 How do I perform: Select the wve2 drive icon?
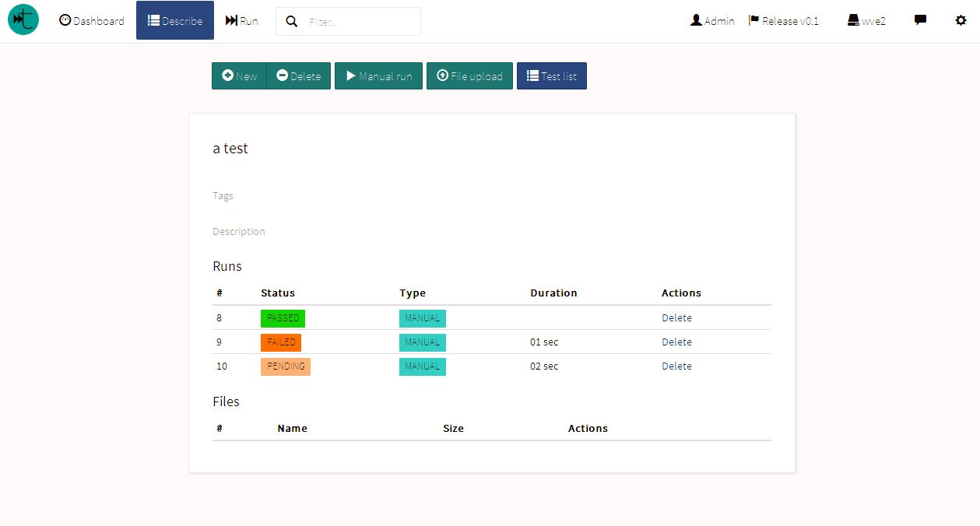[x=853, y=20]
